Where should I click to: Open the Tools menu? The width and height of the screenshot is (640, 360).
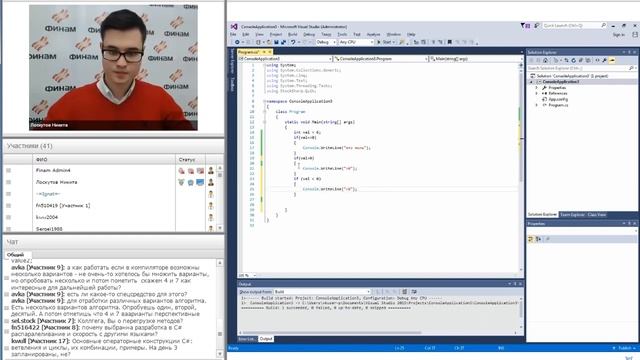pos(342,35)
